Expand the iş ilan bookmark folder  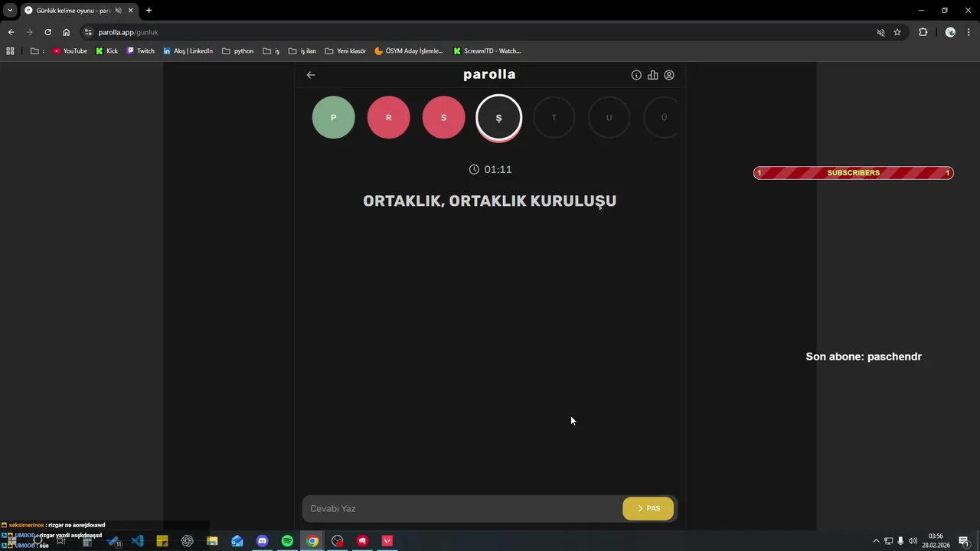pos(302,51)
